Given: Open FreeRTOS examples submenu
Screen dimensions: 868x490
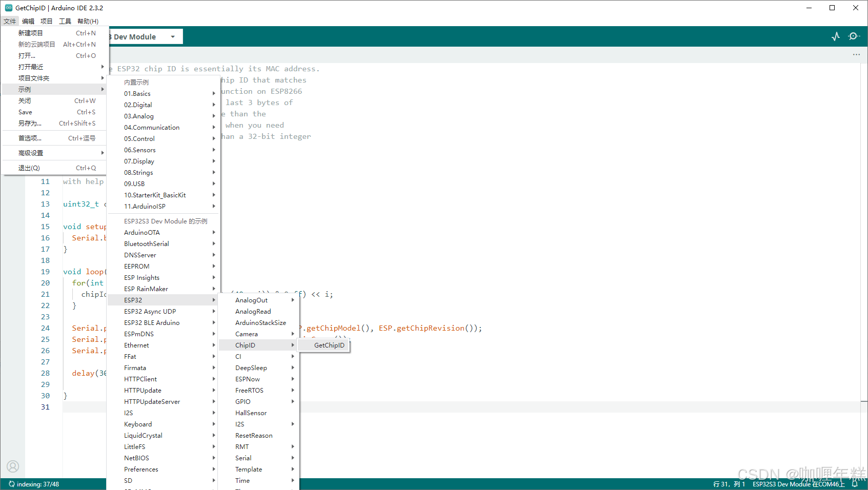Looking at the screenshot, I should [x=258, y=390].
